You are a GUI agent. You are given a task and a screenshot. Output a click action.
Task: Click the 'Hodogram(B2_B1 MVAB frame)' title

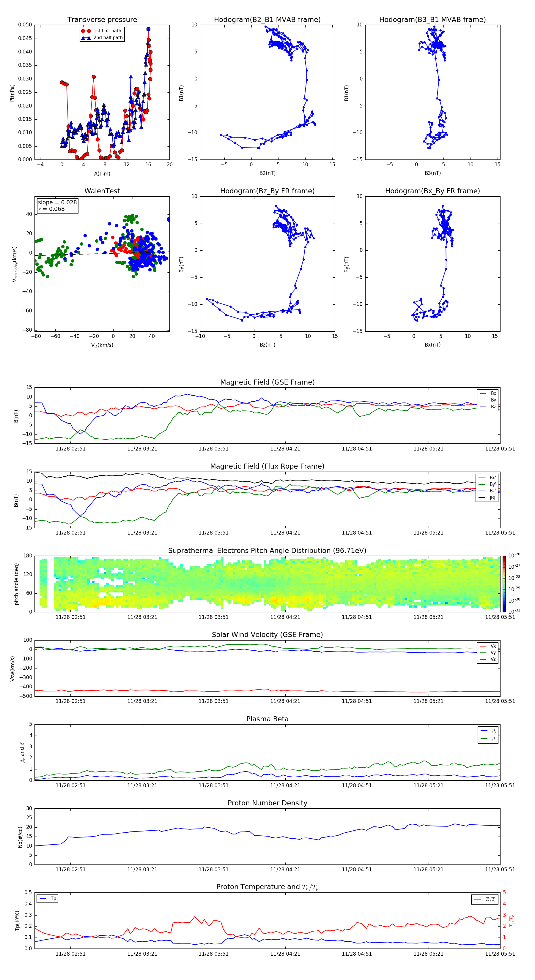coord(267,19)
